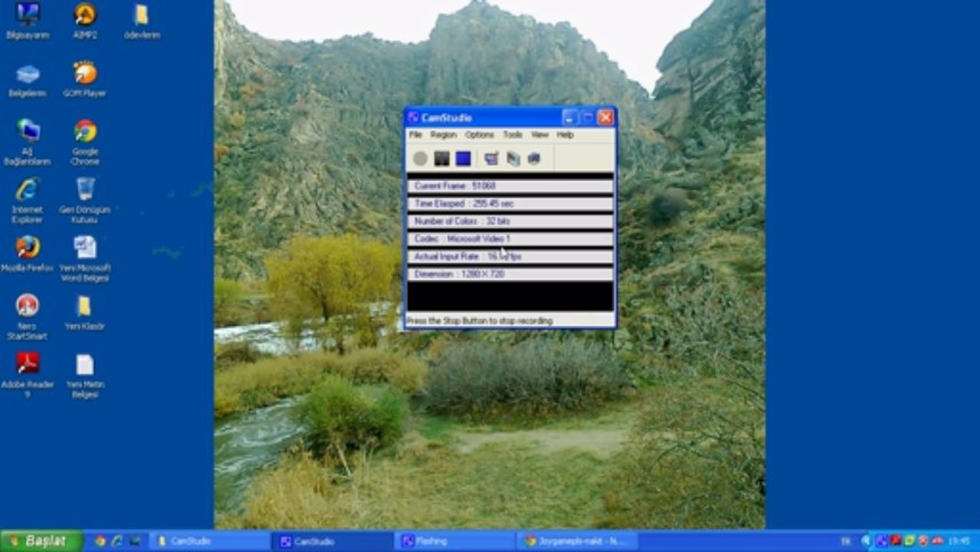Switch to the active CamStudio taskbar button
Screen dimensions: 980x552
coord(333,541)
